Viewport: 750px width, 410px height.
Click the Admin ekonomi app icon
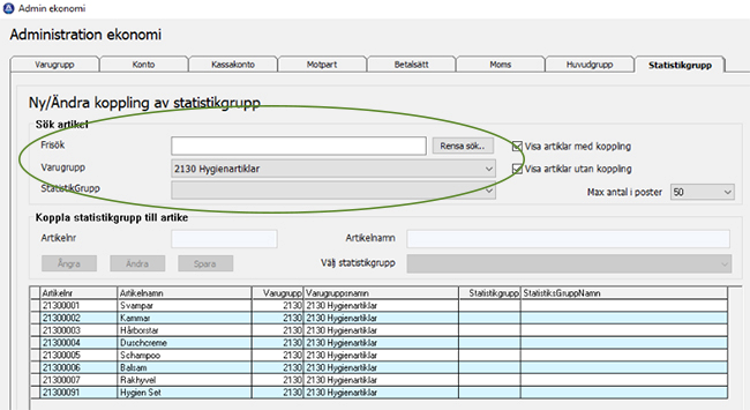(x=9, y=8)
